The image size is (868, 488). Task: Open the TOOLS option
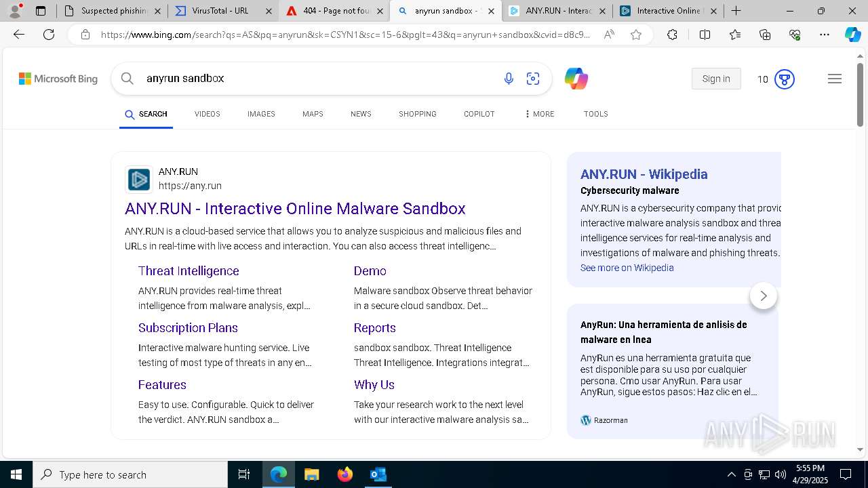point(596,114)
